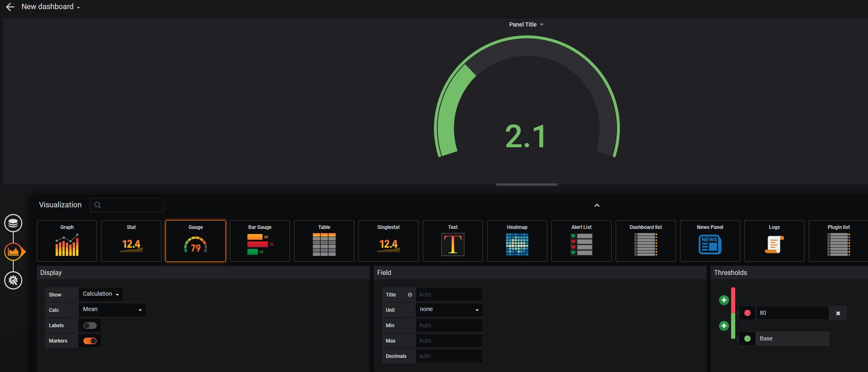The image size is (868, 372).
Task: Click the Max input field
Action: (x=449, y=340)
